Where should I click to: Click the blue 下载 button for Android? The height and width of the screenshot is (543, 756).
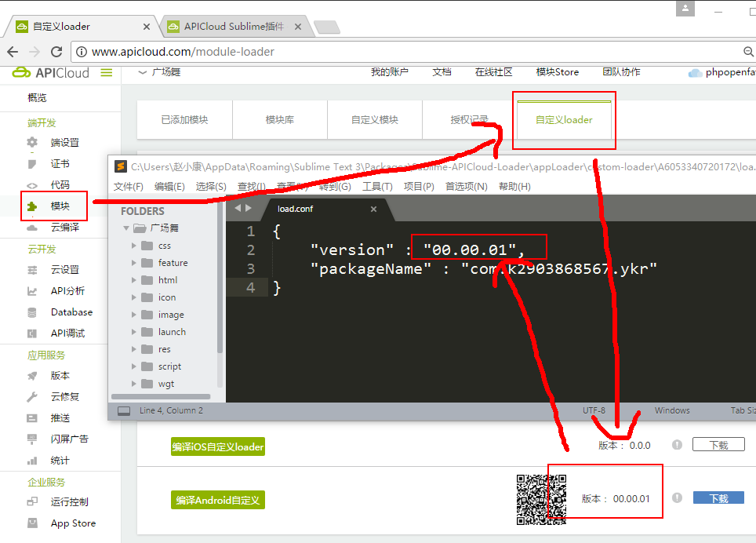[718, 498]
